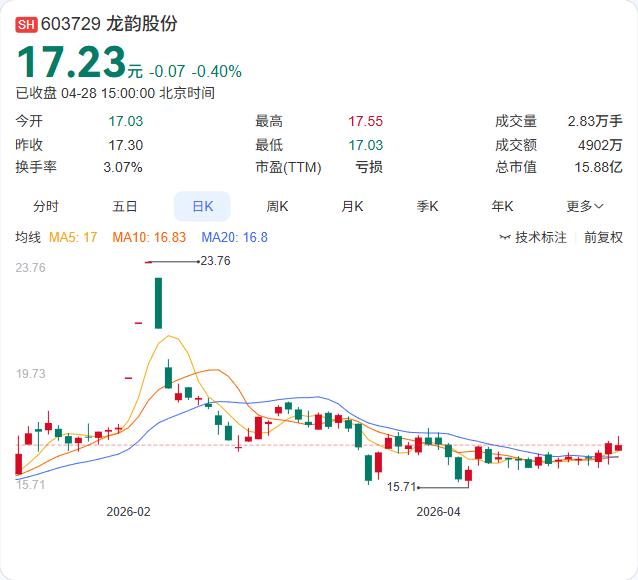
Task: Click the 技术标注 zigzag icon
Action: click(505, 237)
